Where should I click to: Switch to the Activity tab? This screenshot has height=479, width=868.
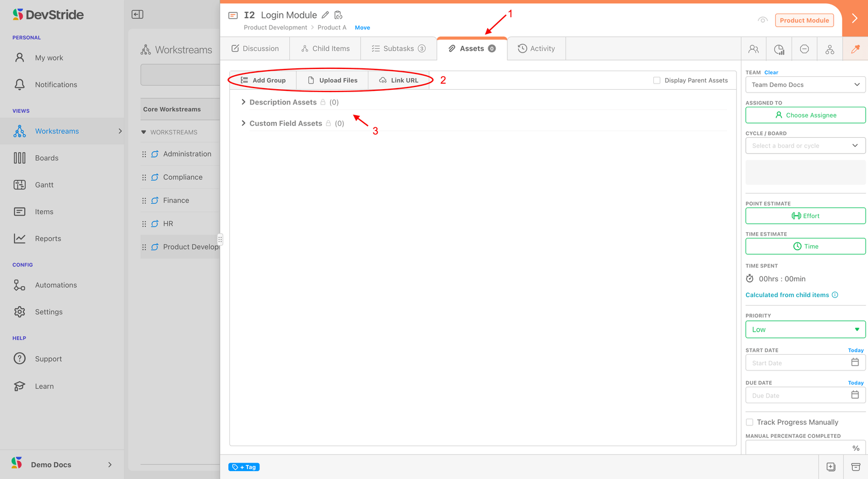click(x=536, y=49)
